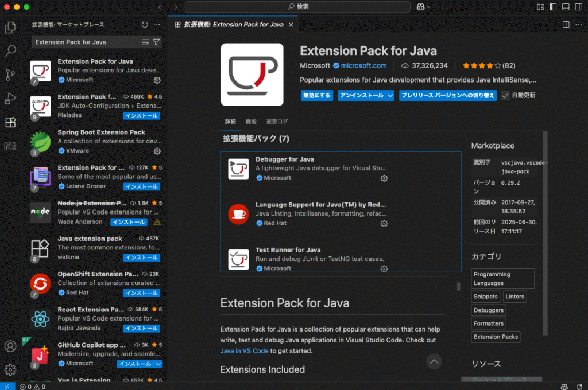Install React Extension Pack
Screen dimensions: 588x390
click(x=142, y=329)
